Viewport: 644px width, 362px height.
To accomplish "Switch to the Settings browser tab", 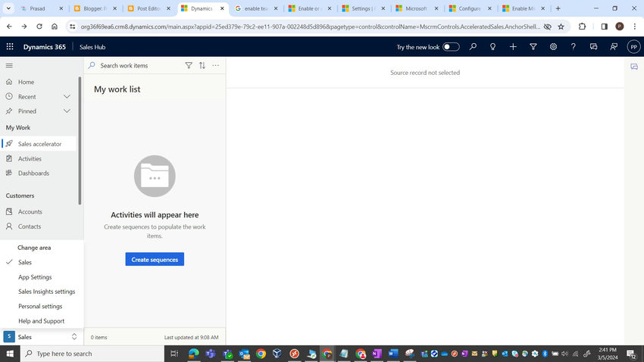I will click(x=363, y=8).
